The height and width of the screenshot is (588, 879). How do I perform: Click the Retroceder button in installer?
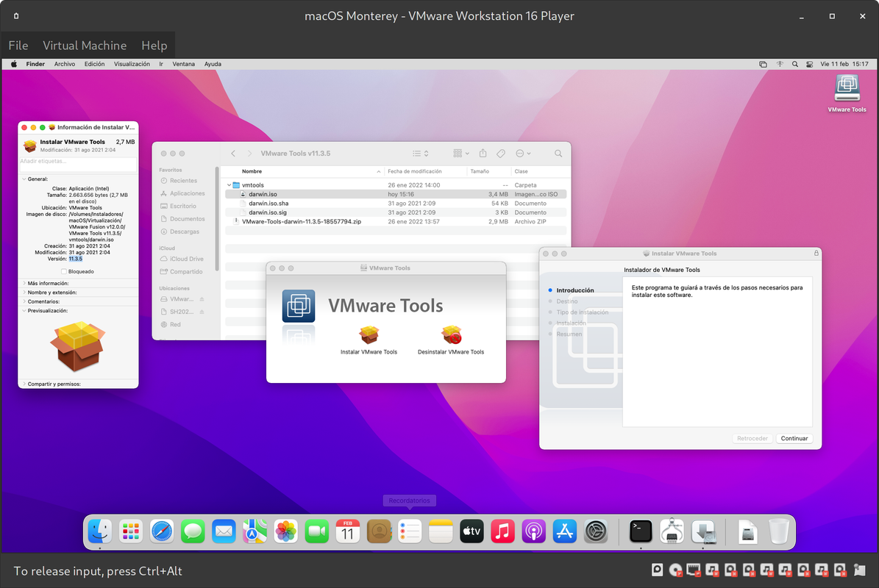coord(752,439)
